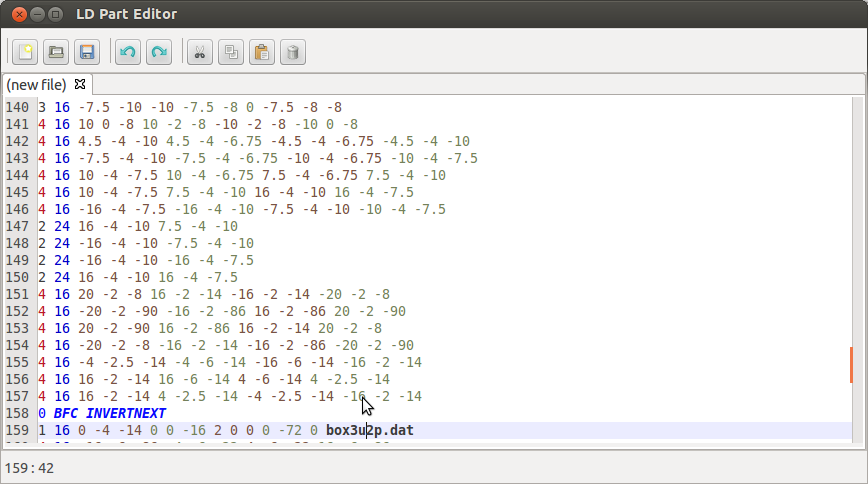Click line 155 starting '4 16 -4 -2.5'
Viewport: 868px width, 484px height.
[230, 362]
